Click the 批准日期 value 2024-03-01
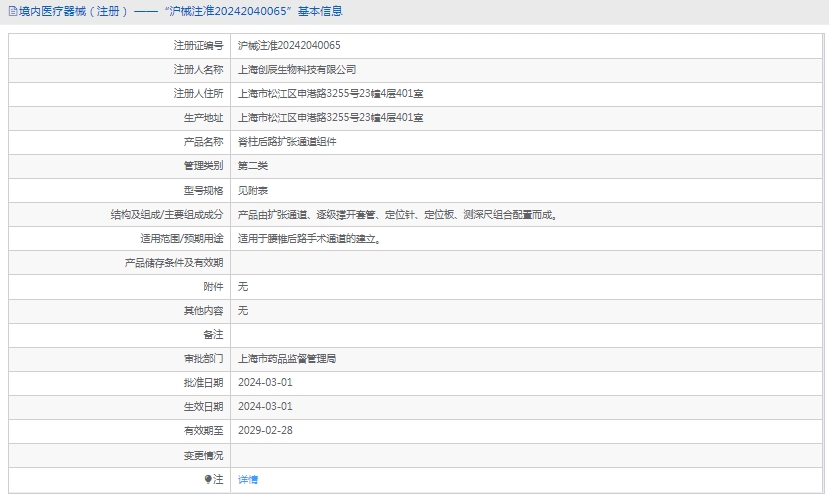Screen dimensions: 829x498 point(265,382)
